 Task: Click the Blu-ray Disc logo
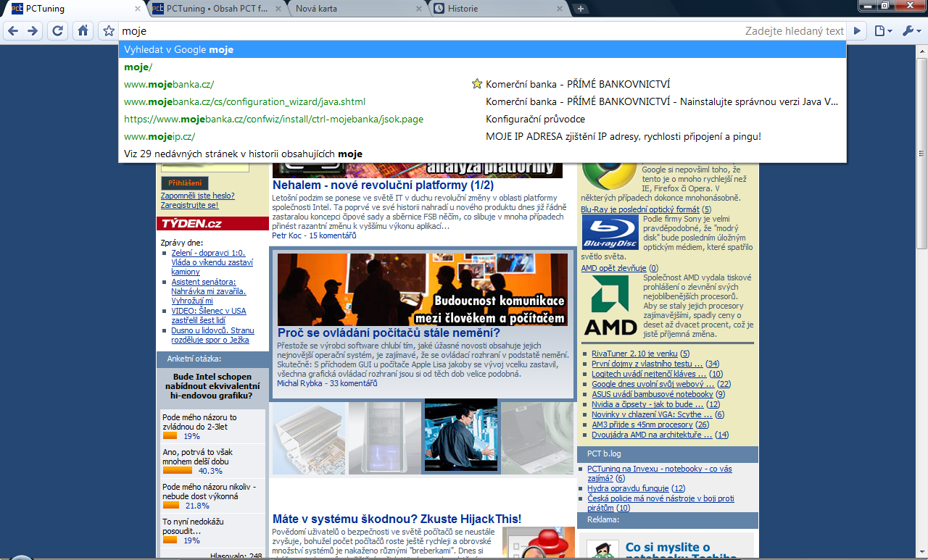point(610,233)
